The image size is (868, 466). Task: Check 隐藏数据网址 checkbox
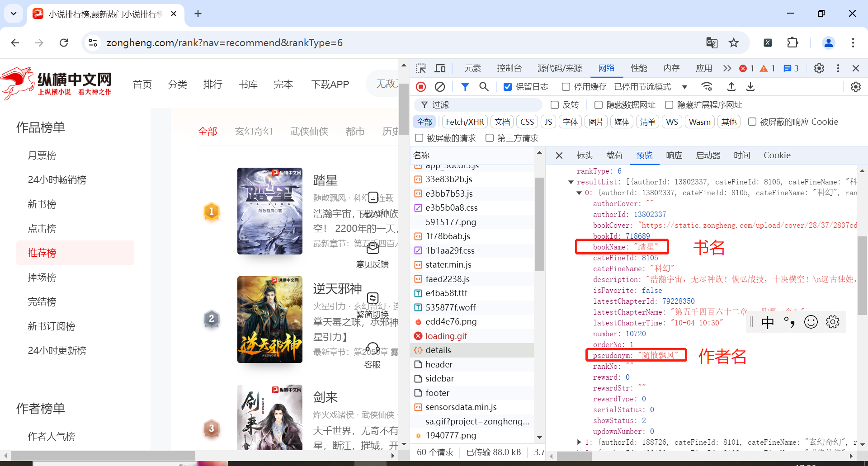pos(599,105)
